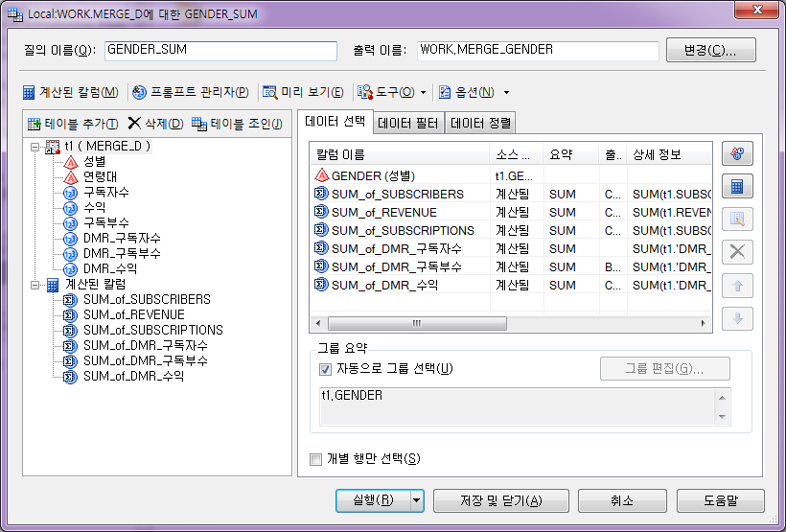Click the 취소 cancel button
The image size is (786, 532).
point(622,500)
